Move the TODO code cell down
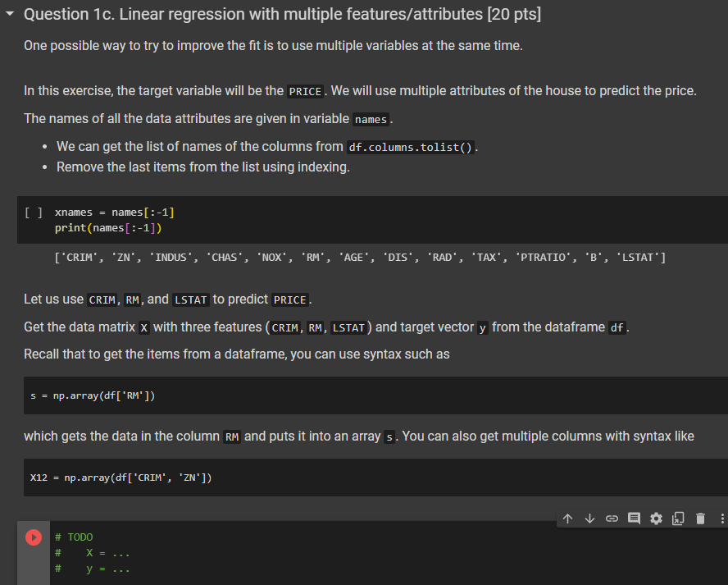This screenshot has height=585, width=728. point(590,519)
